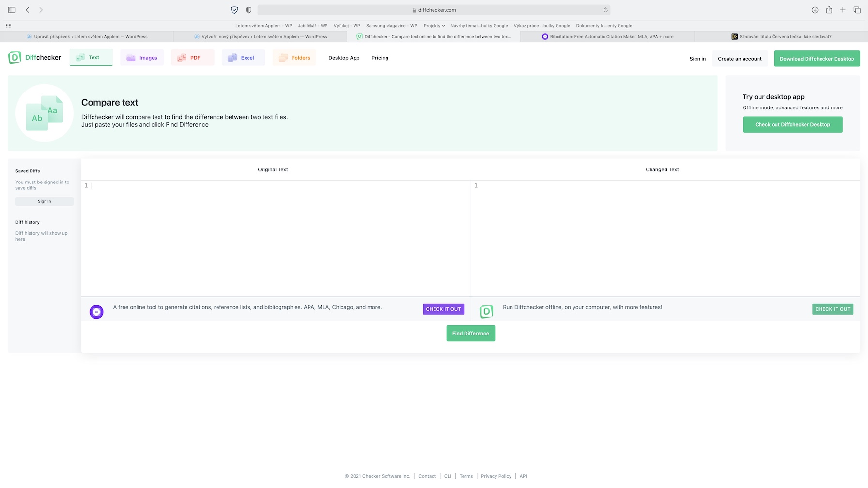Image resolution: width=868 pixels, height=488 pixels.
Task: Click the Safari back arrow
Action: coord(28,10)
